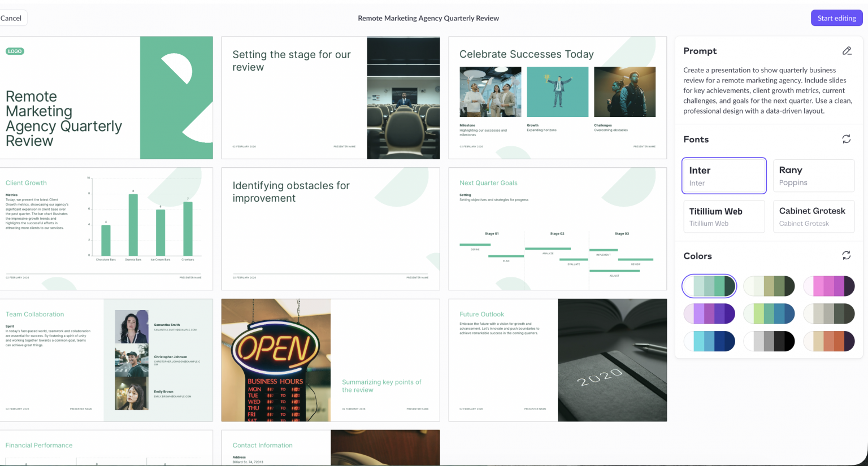Select the mint and teal green color palette
The width and height of the screenshot is (868, 466).
point(709,286)
